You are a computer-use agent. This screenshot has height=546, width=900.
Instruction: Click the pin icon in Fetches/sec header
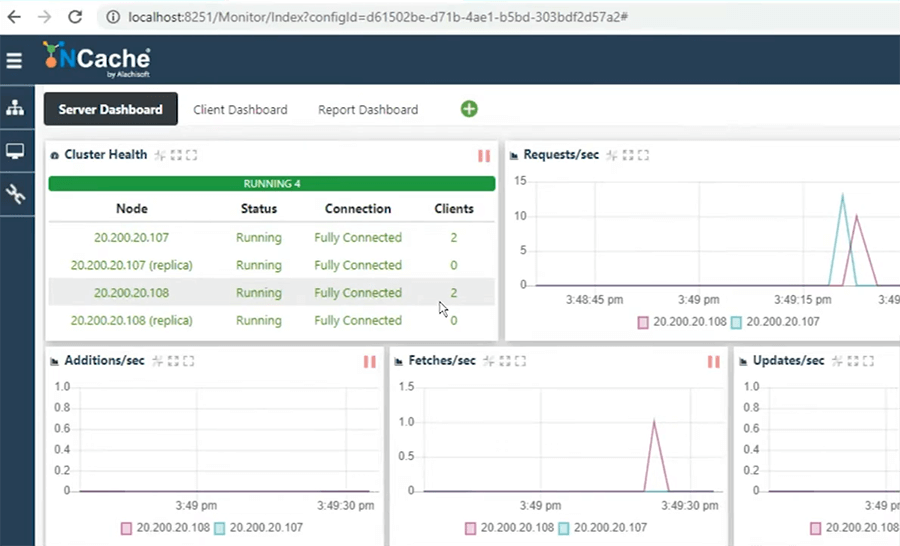pyautogui.click(x=488, y=361)
